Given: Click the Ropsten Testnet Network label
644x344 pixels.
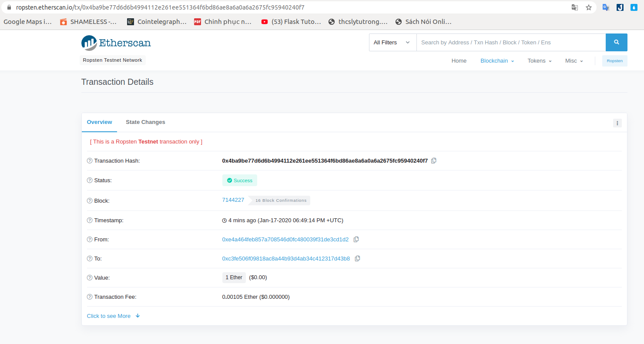Looking at the screenshot, I should coord(113,60).
